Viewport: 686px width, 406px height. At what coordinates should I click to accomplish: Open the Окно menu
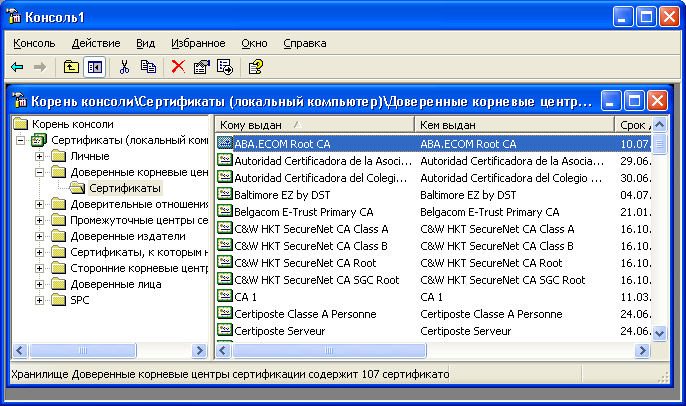point(254,43)
